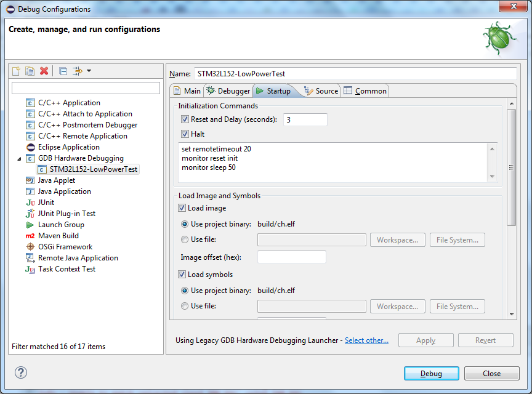Click the Select other... link
This screenshot has height=394, width=532.
click(x=366, y=340)
